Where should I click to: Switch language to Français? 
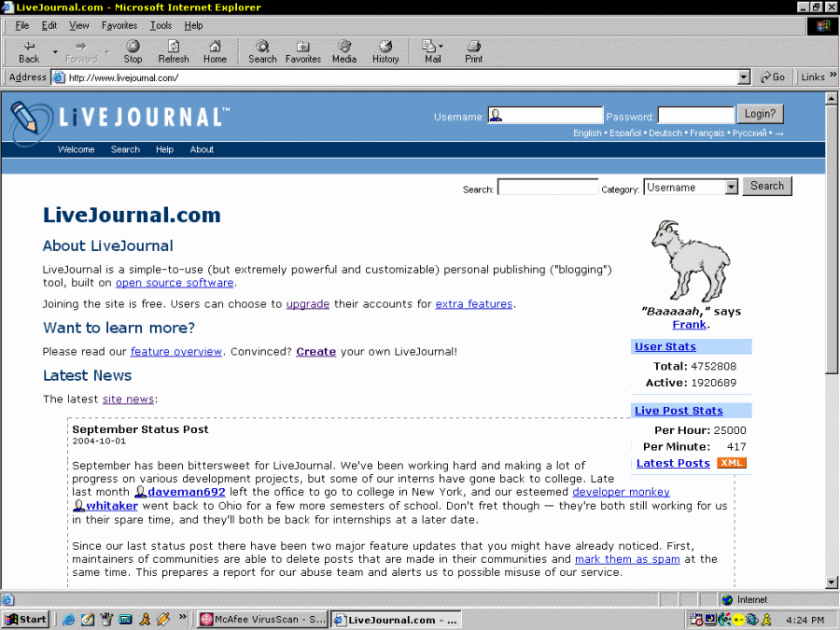pyautogui.click(x=707, y=133)
